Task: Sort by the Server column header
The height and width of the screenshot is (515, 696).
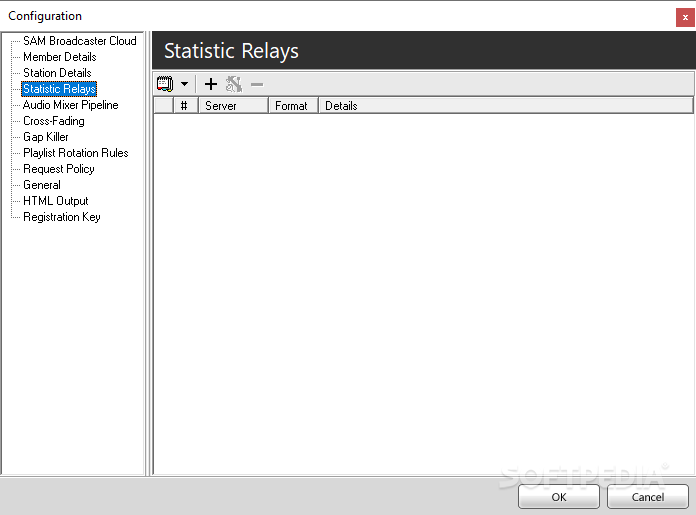Action: click(x=233, y=106)
